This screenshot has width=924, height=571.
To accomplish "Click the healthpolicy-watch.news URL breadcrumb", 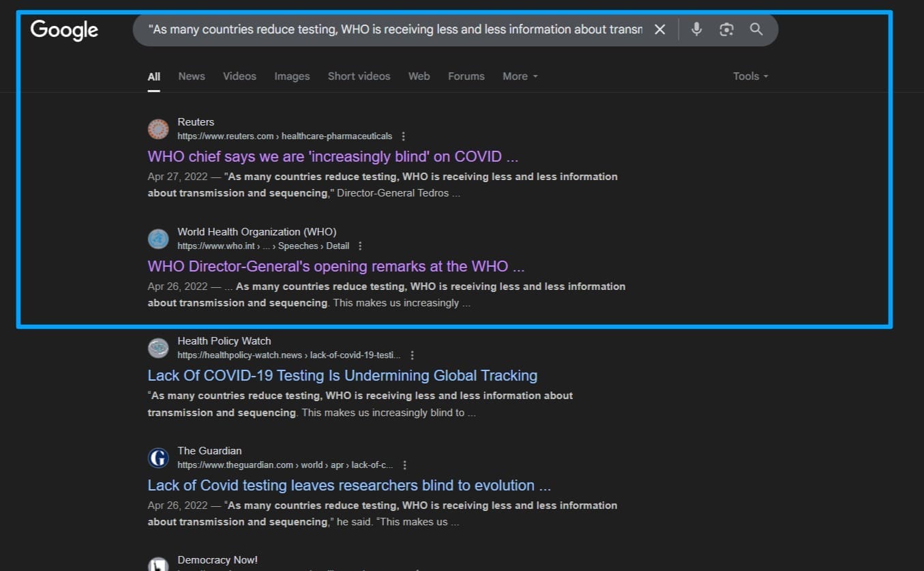I will click(x=289, y=355).
